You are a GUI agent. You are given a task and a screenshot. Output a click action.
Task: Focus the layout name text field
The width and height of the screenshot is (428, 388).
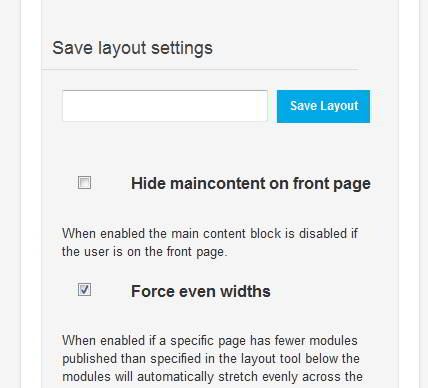165,106
